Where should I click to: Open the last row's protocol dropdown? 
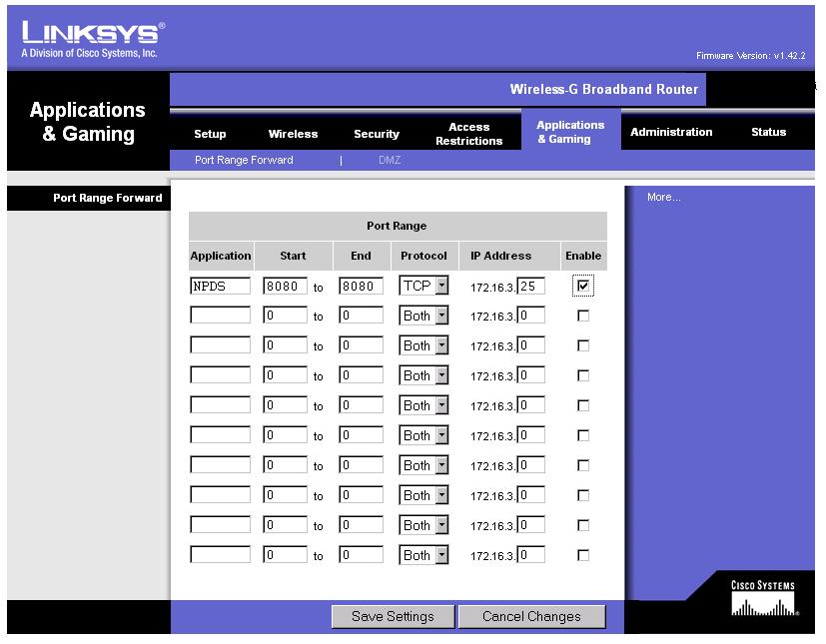pyautogui.click(x=424, y=556)
